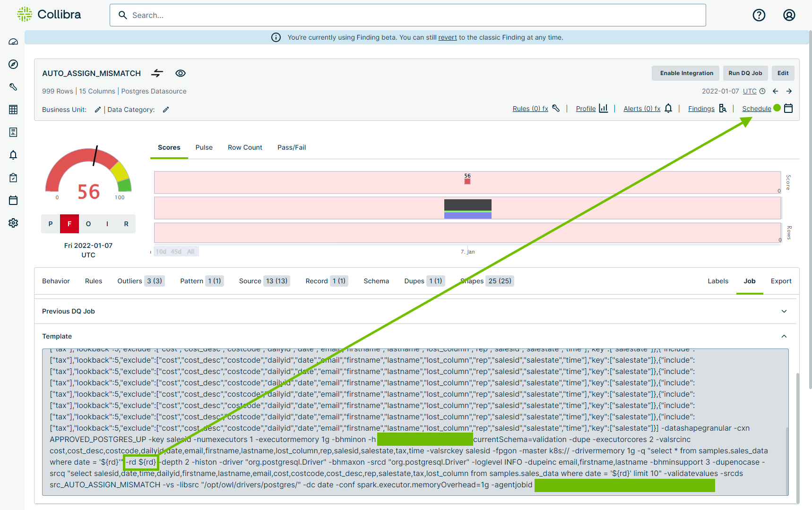This screenshot has width=812, height=510.
Task: Open the Profile bar-chart icon
Action: point(604,108)
